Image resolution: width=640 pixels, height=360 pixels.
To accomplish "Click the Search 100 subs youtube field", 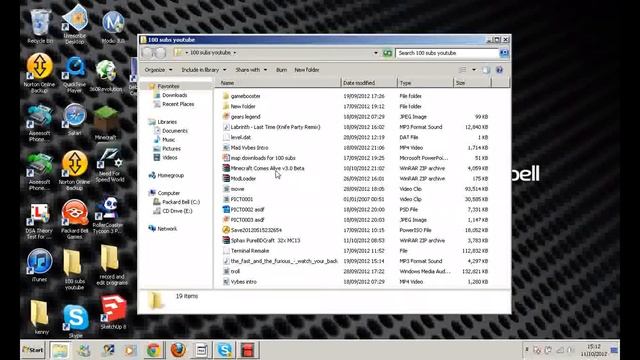I will point(447,53).
